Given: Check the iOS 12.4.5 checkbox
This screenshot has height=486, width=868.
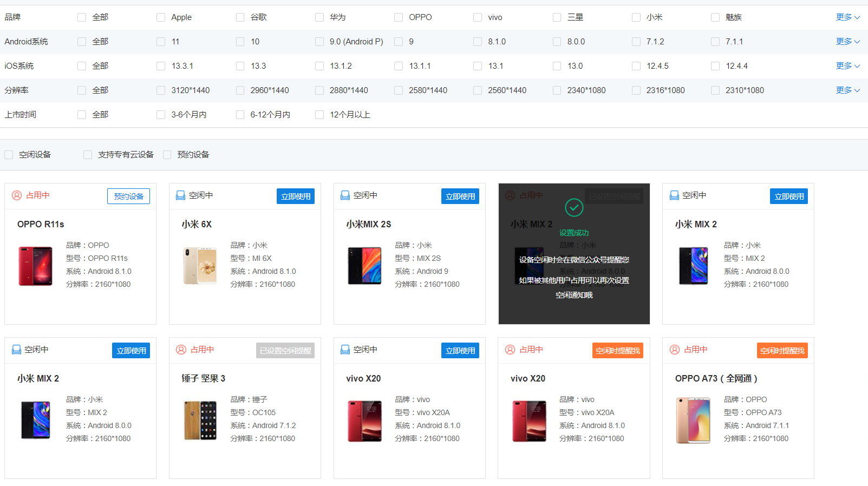Looking at the screenshot, I should click(x=636, y=66).
